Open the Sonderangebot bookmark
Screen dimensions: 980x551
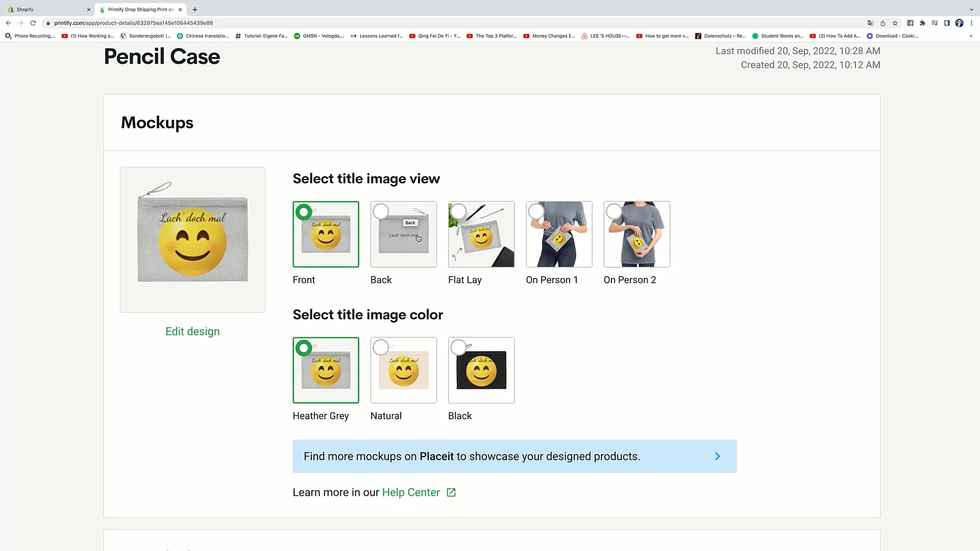pos(145,36)
